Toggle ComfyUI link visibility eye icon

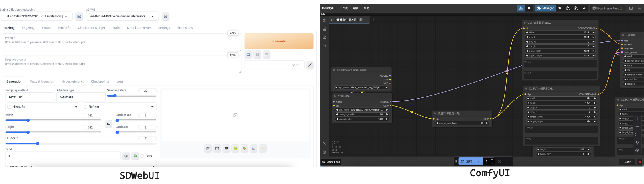[x=637, y=150]
